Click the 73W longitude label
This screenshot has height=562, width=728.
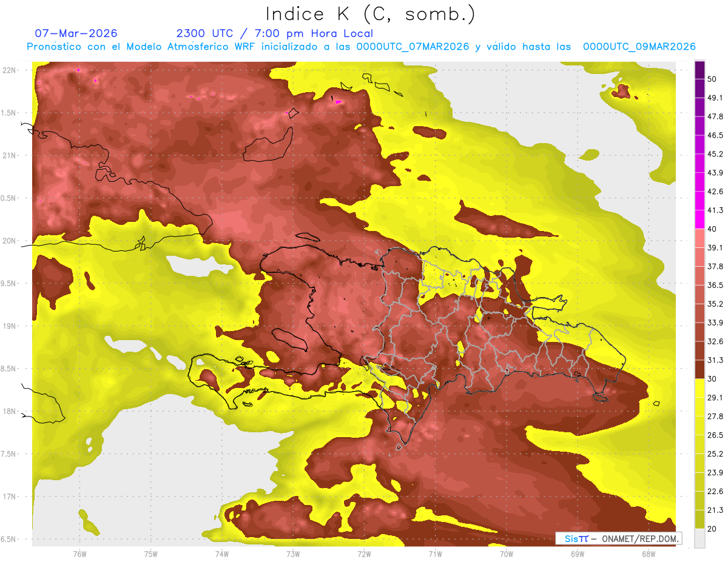pos(293,554)
